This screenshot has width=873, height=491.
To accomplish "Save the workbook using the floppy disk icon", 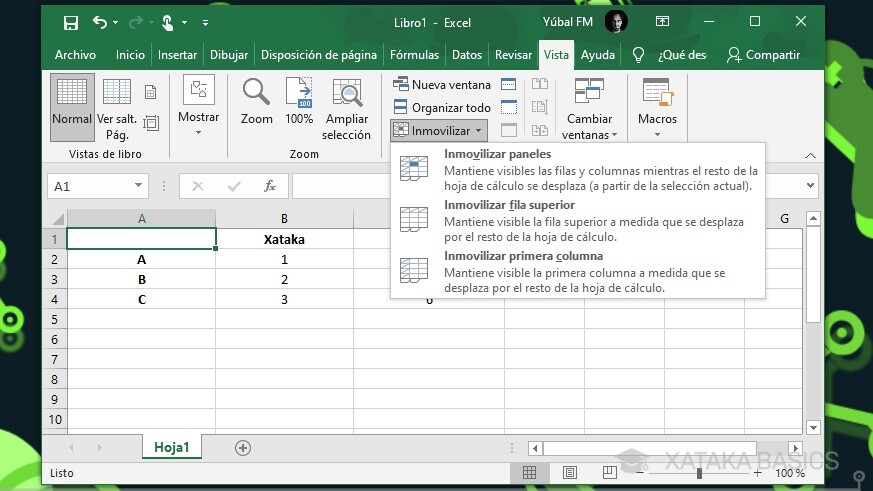I will coord(71,23).
